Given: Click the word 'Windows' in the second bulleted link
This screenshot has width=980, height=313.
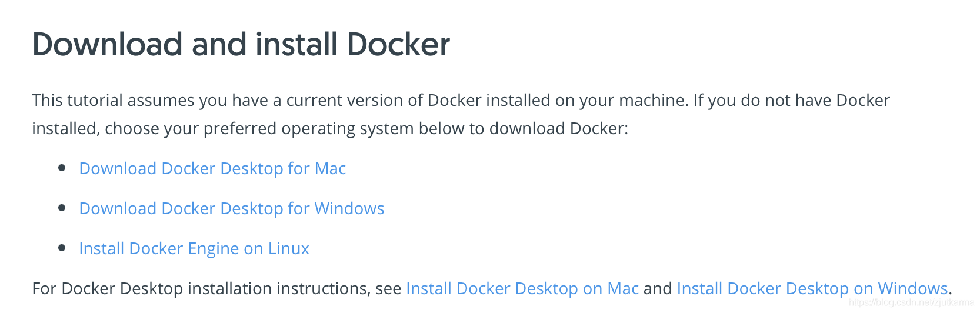Looking at the screenshot, I should pyautogui.click(x=349, y=209).
